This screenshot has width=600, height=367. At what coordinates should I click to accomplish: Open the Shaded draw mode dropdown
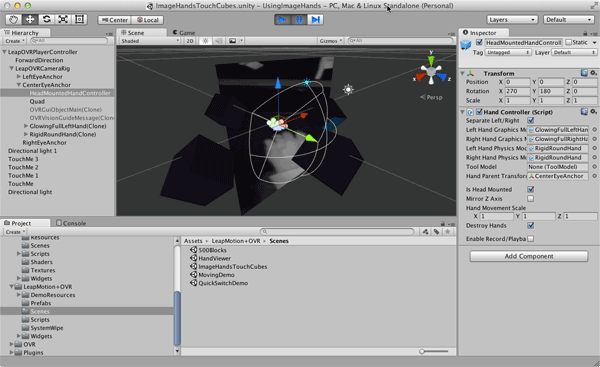tap(150, 41)
